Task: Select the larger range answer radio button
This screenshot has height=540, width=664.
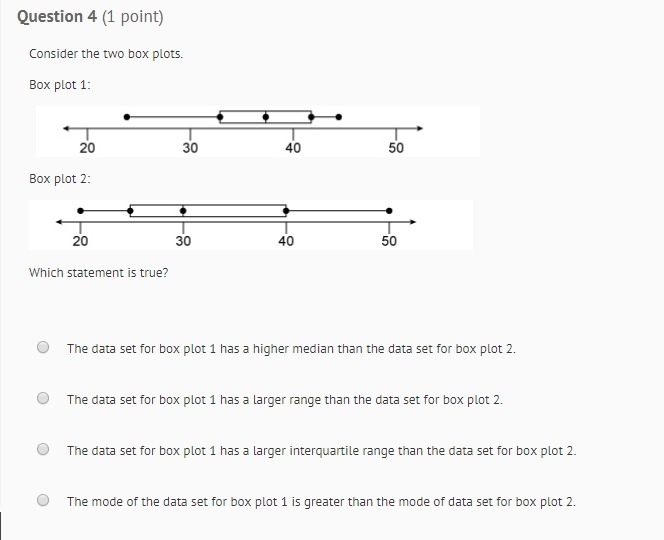Action: click(x=43, y=398)
